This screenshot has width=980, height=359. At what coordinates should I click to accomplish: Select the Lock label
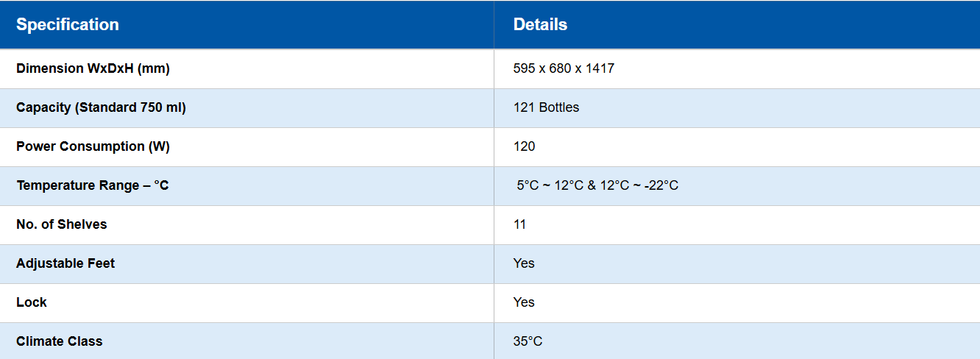[x=32, y=302]
